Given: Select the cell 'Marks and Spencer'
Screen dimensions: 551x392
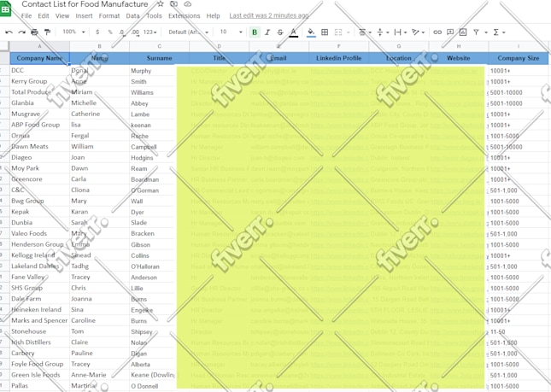Looking at the screenshot, I should pos(39,320).
